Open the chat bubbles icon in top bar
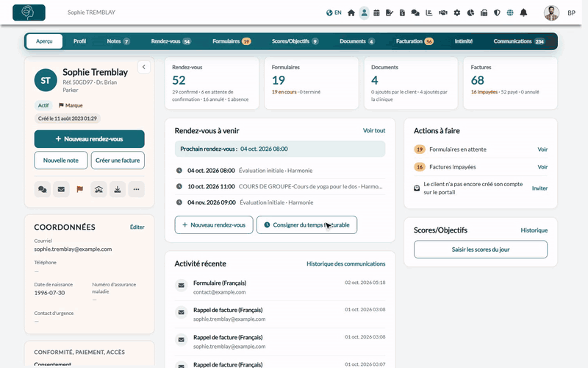This screenshot has height=368, width=588. pyautogui.click(x=415, y=13)
